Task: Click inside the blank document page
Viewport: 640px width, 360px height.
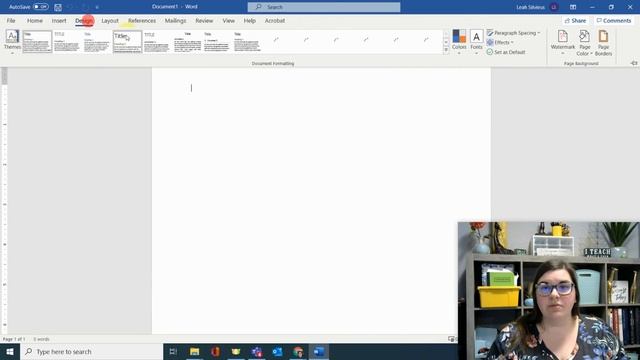Action: (x=321, y=200)
